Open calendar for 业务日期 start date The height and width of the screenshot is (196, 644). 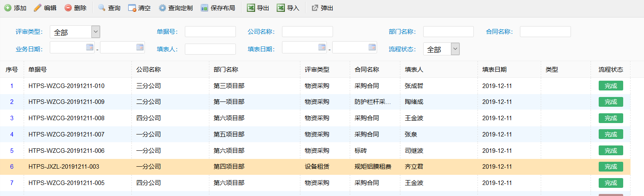pyautogui.click(x=90, y=47)
